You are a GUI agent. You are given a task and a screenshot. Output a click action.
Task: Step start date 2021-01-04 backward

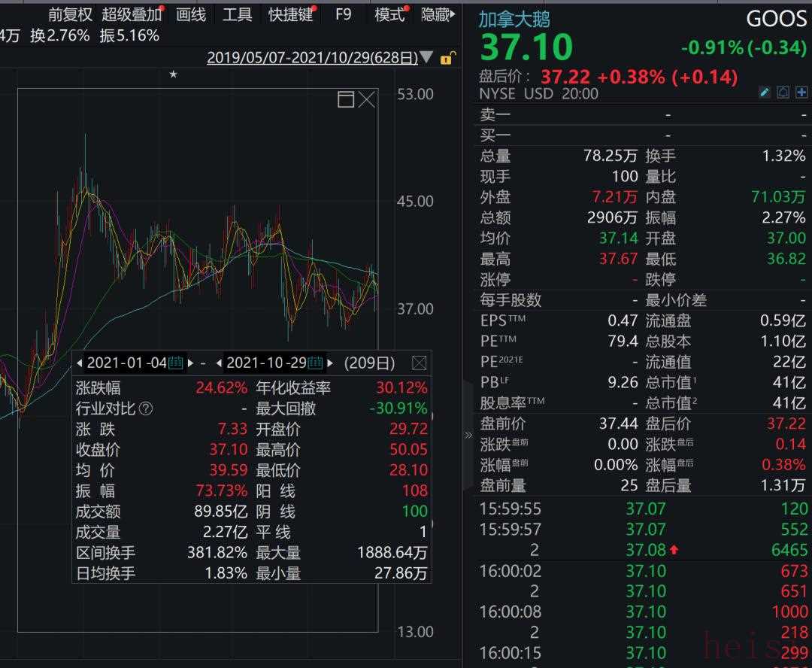[x=80, y=363]
